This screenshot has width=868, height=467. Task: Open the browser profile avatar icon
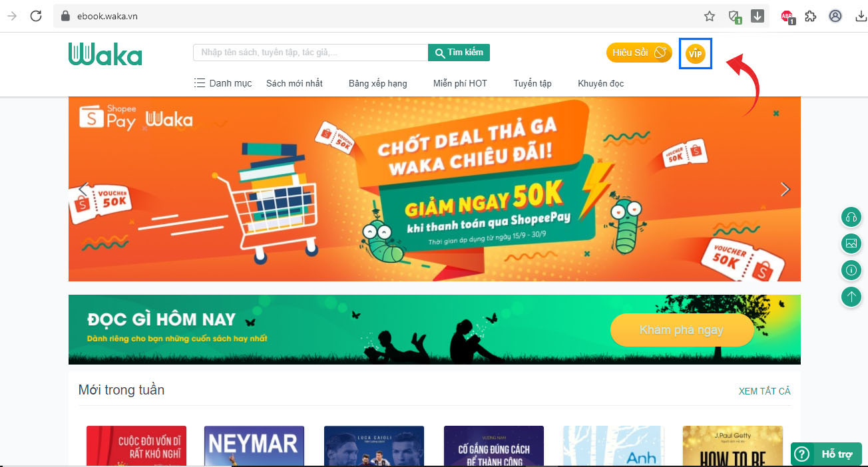click(x=835, y=16)
